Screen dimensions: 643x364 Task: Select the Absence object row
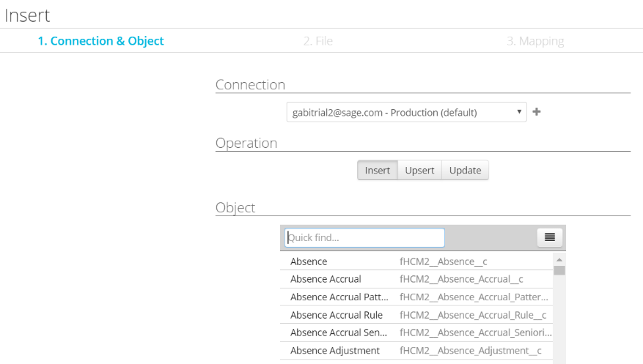point(309,261)
